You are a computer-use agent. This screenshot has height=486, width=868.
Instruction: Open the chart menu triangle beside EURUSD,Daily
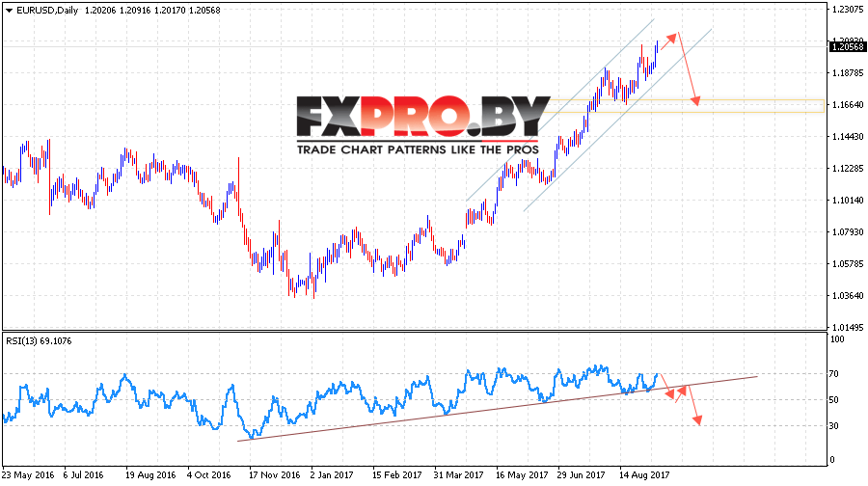[x=9, y=10]
